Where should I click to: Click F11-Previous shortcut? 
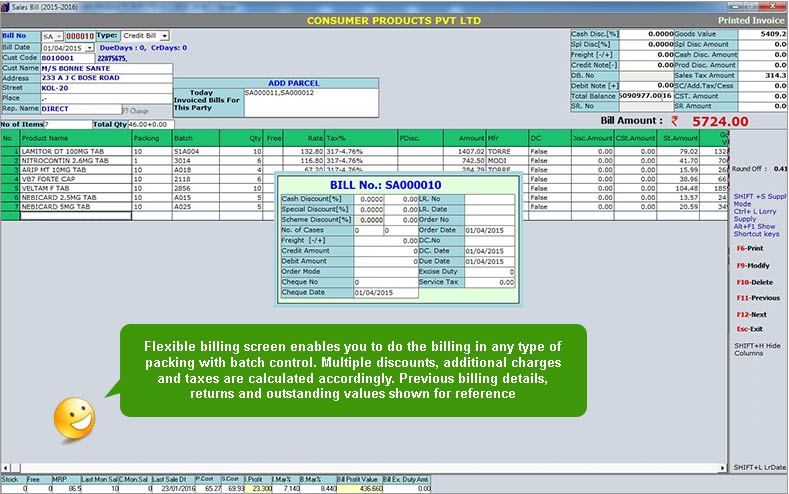coord(758,298)
